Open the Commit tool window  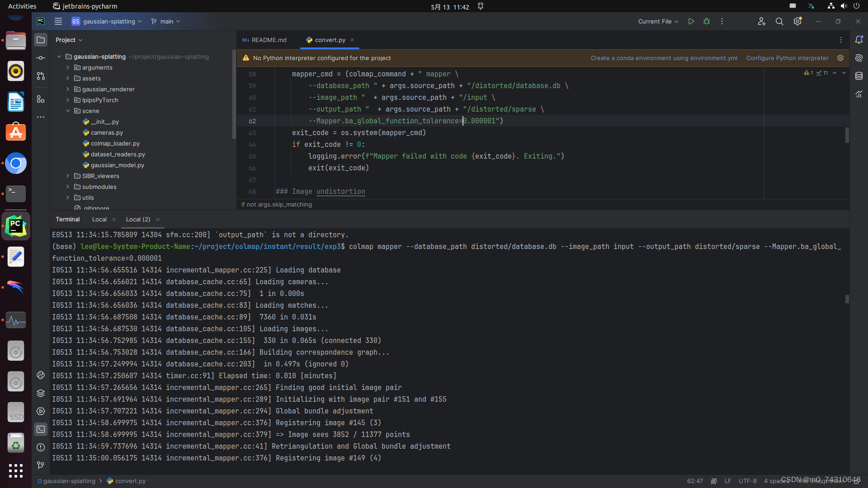coord(41,58)
